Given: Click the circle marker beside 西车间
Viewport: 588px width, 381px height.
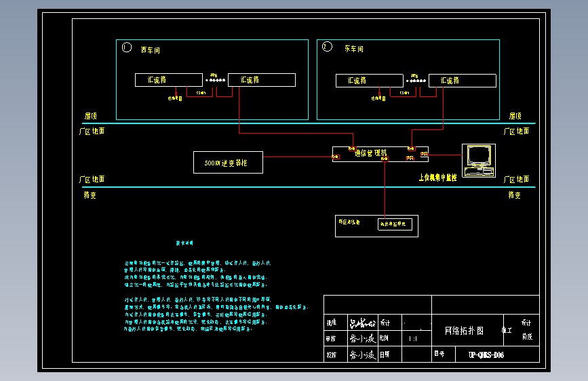Looking at the screenshot, I should point(127,47).
